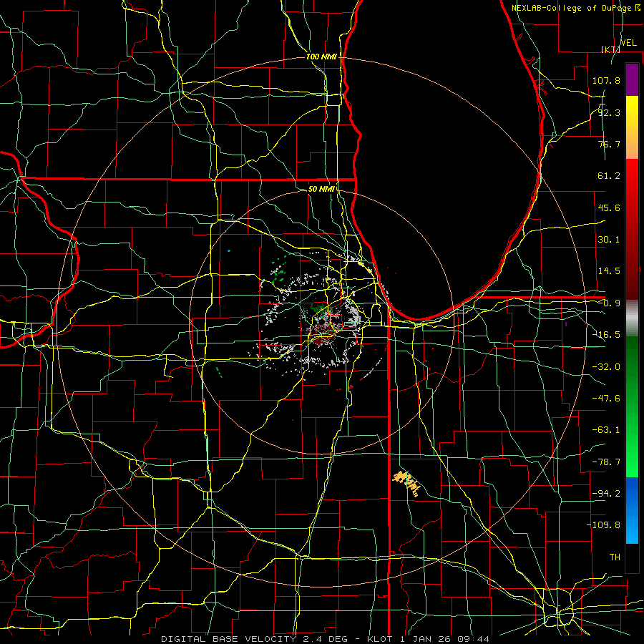Screen dimensions: 644x644
Task: Click the -109.8 velocity scale value
Action: pyautogui.click(x=603, y=525)
